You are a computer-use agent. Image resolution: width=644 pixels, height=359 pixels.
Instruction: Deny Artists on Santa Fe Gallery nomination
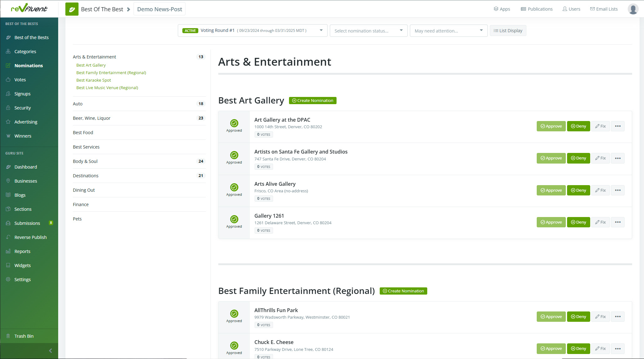[578, 158]
